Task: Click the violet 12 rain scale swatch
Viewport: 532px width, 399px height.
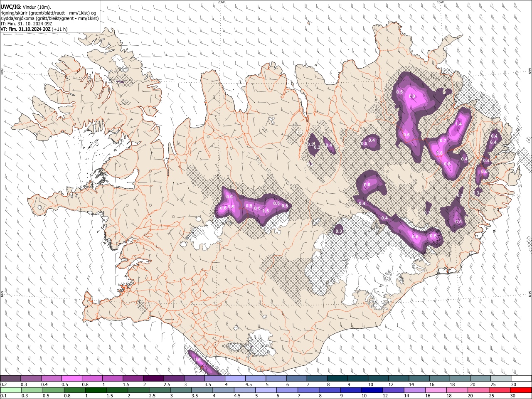Action: point(394,390)
